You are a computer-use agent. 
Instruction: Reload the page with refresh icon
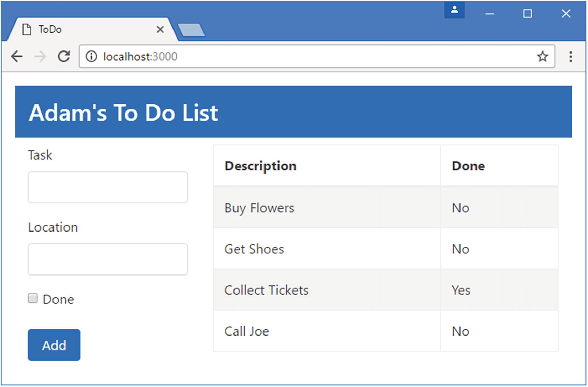tap(64, 57)
